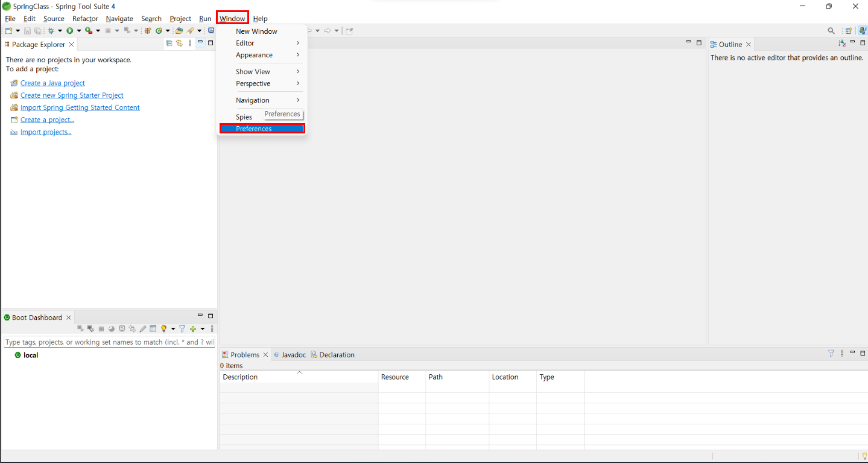Viewport: 868px width, 463px height.
Task: Click the New Java Package icon
Action: click(x=148, y=31)
